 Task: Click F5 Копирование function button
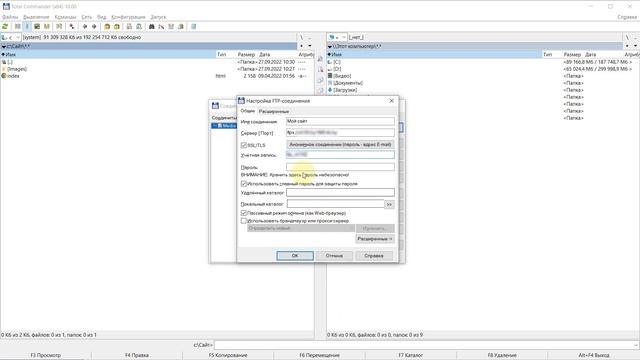point(228,355)
